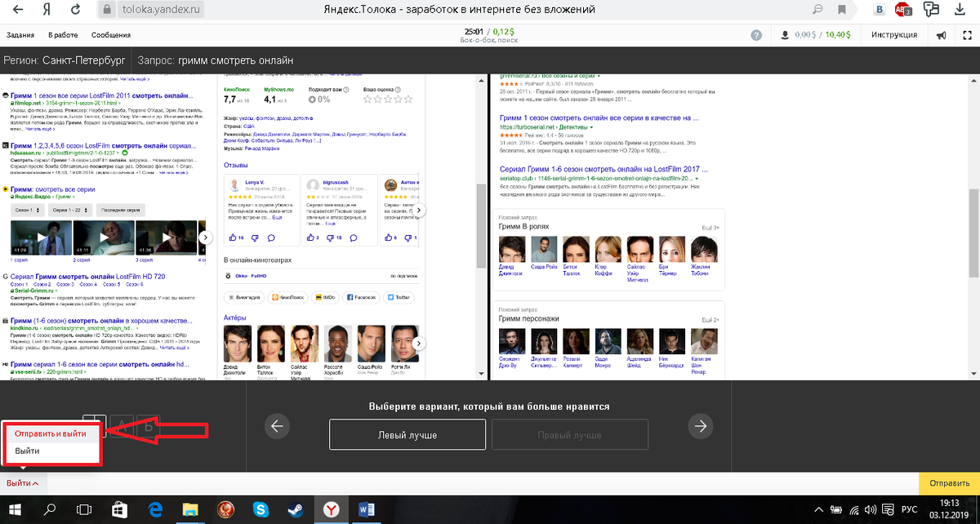Choose Правый лучше option
Viewport: 980px width, 524px height.
tap(570, 435)
